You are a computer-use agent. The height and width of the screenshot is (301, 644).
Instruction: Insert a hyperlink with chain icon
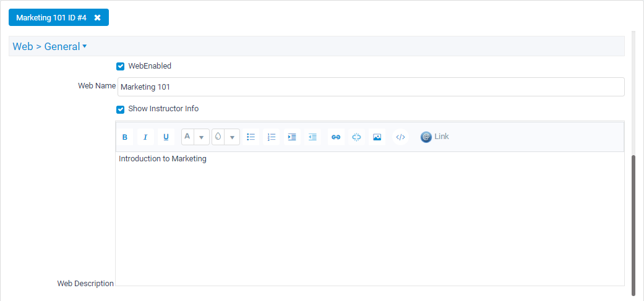[x=336, y=137]
